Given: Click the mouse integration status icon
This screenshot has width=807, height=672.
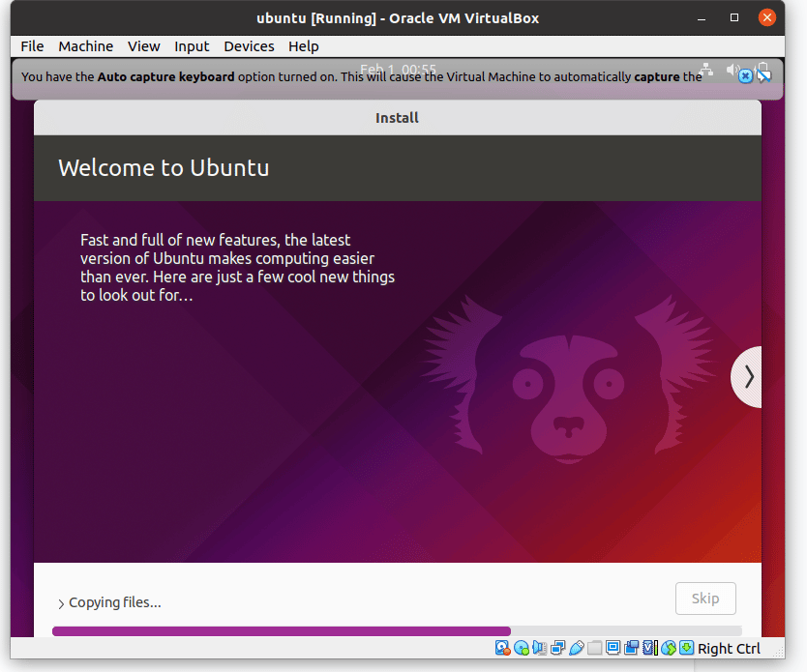Looking at the screenshot, I should (668, 648).
